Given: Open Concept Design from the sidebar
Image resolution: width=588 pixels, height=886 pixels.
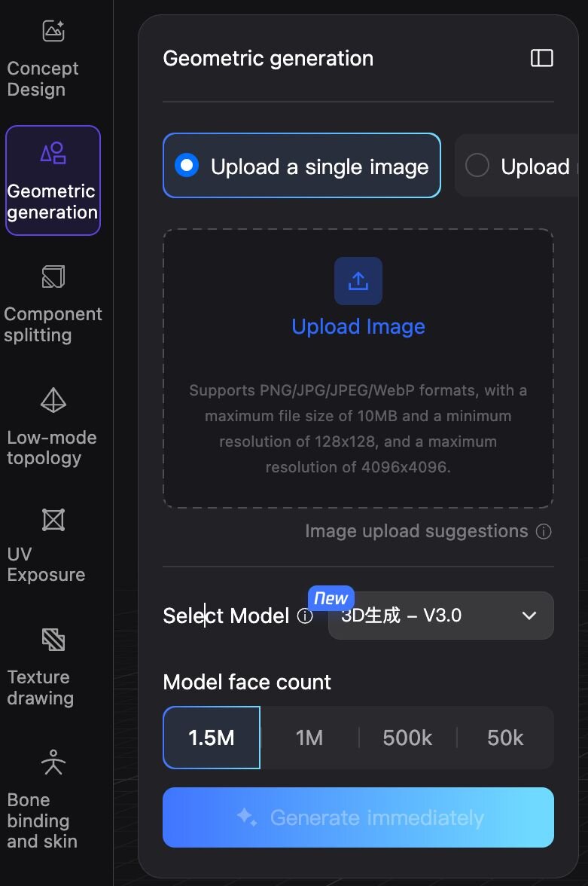Looking at the screenshot, I should (53, 59).
